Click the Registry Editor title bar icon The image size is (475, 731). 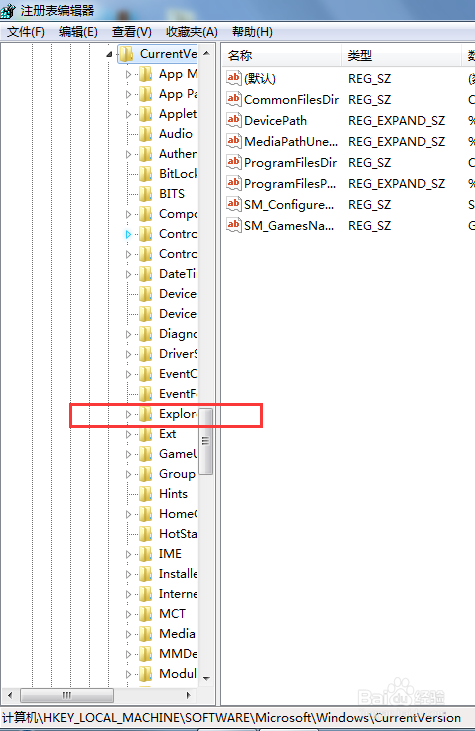[x=8, y=10]
